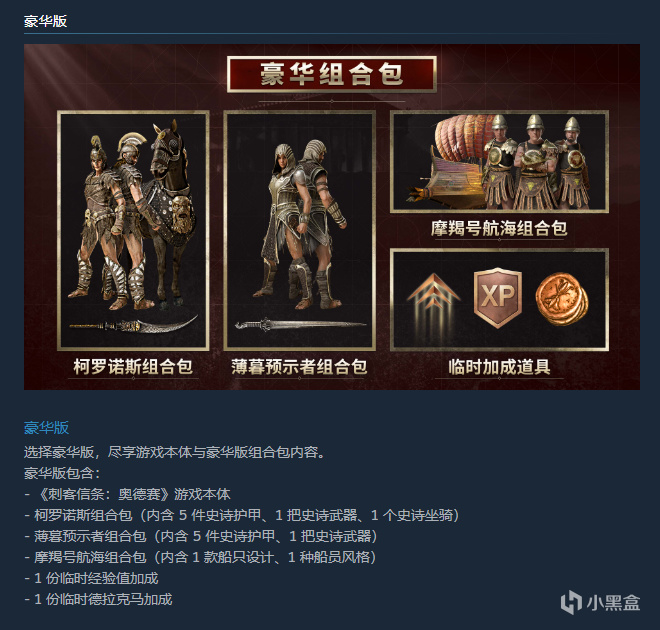660x630 pixels.
Task: Select the 临时加成道具 boosts panel
Action: pyautogui.click(x=499, y=300)
